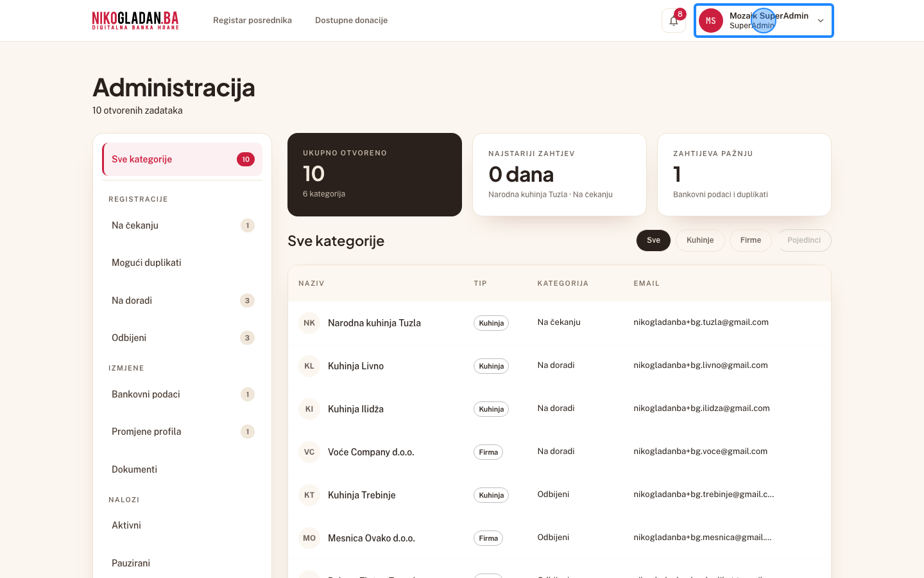The height and width of the screenshot is (578, 924).
Task: Click email nikogladanba+bg.tuzla@gmail.com
Action: [x=701, y=322]
